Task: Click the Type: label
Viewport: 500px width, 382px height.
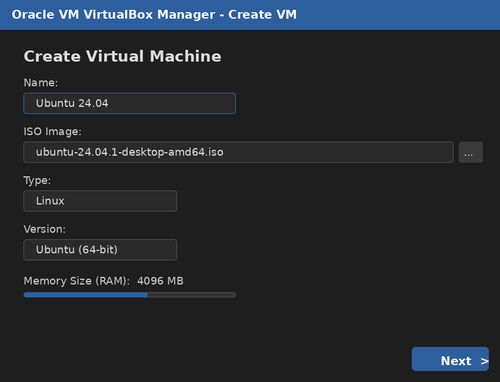Action: pyautogui.click(x=37, y=180)
